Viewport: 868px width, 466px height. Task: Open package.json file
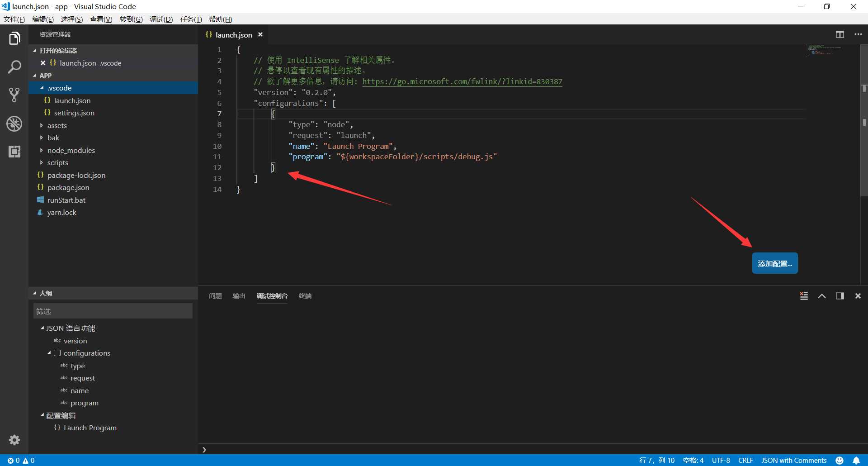[113, 187]
